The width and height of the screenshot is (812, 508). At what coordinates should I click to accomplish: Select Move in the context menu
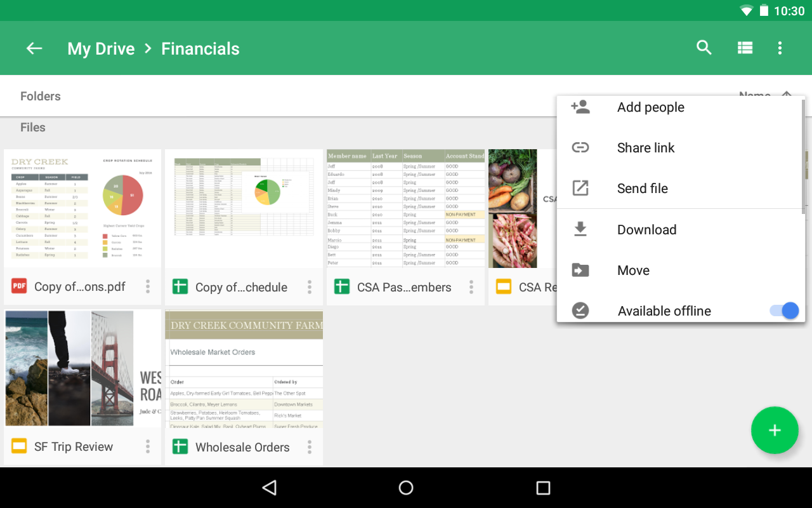(x=633, y=269)
